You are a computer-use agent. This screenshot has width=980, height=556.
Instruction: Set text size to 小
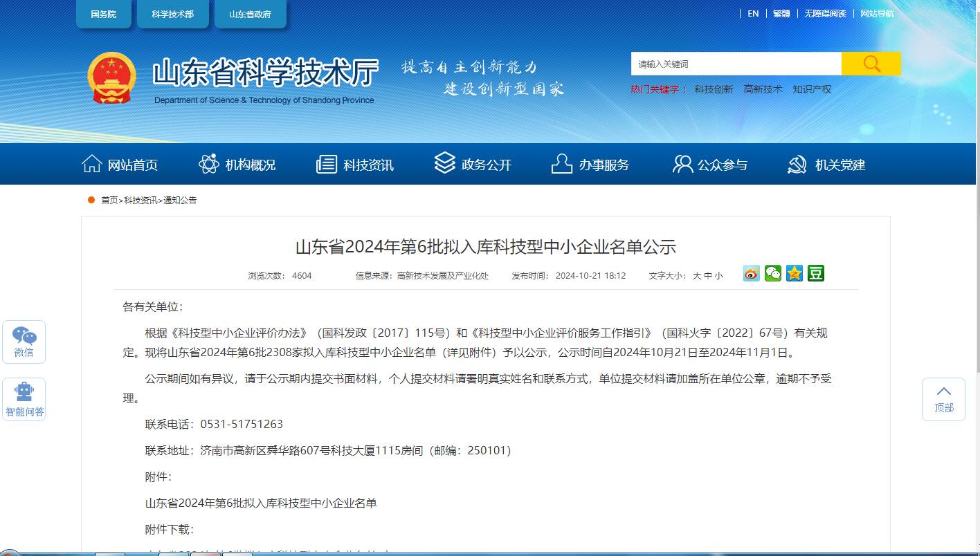(x=718, y=276)
